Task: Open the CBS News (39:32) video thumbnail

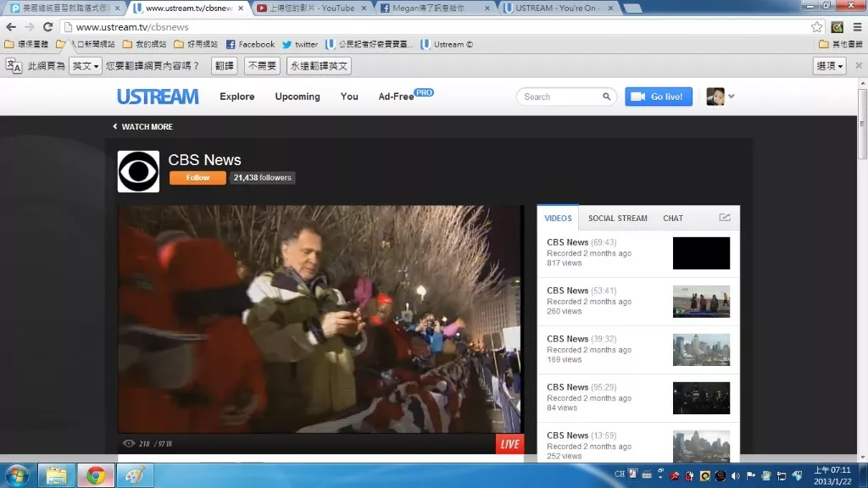Action: click(x=701, y=350)
